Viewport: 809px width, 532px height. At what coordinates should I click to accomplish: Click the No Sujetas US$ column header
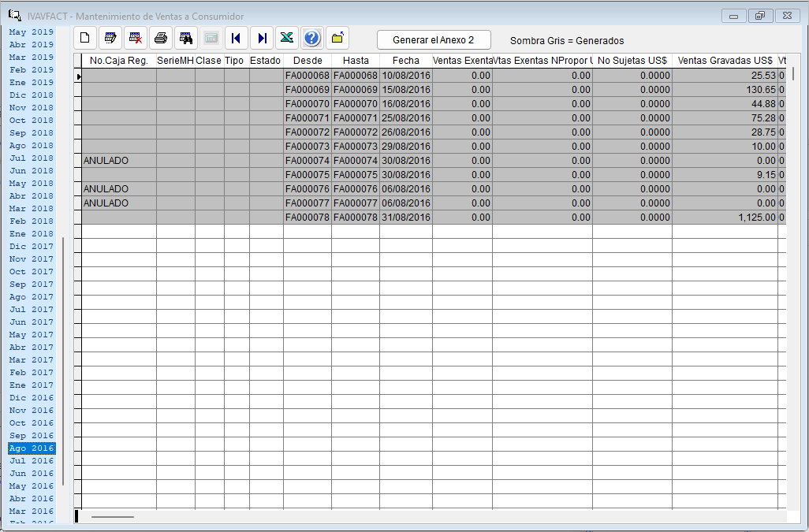click(632, 61)
